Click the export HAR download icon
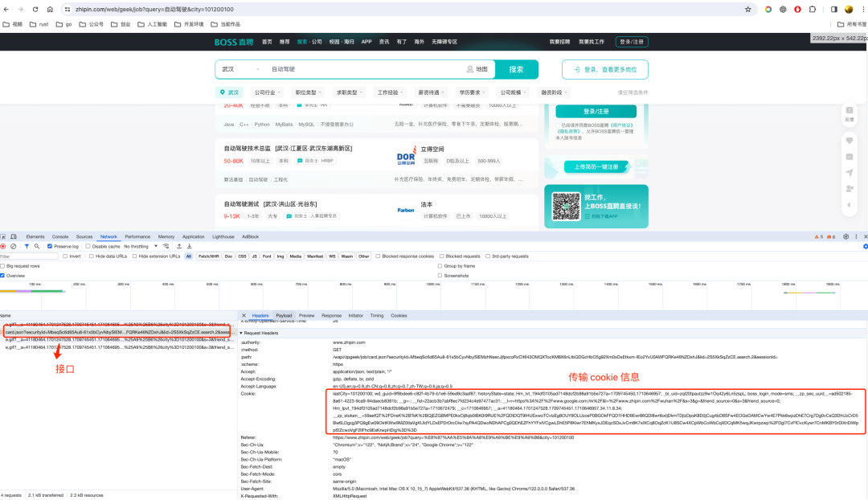Viewport: 868px width, 500px height. (190, 247)
